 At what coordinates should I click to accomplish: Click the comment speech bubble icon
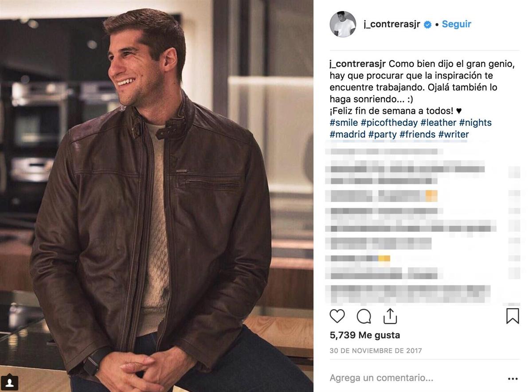(x=364, y=316)
